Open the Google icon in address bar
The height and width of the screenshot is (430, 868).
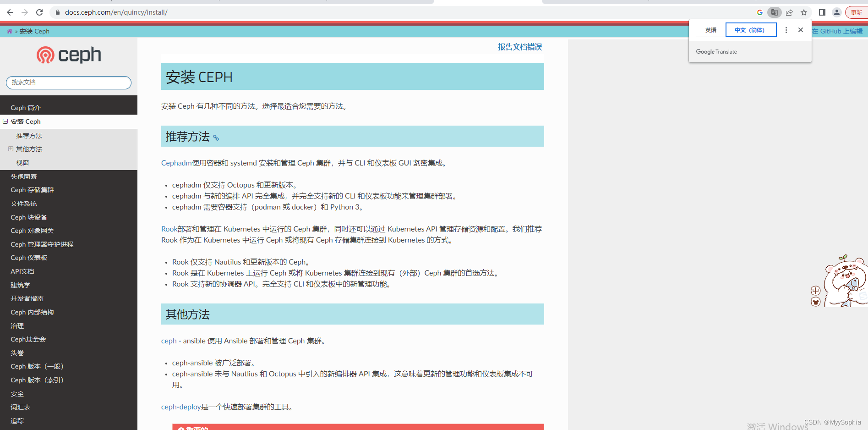coord(760,12)
